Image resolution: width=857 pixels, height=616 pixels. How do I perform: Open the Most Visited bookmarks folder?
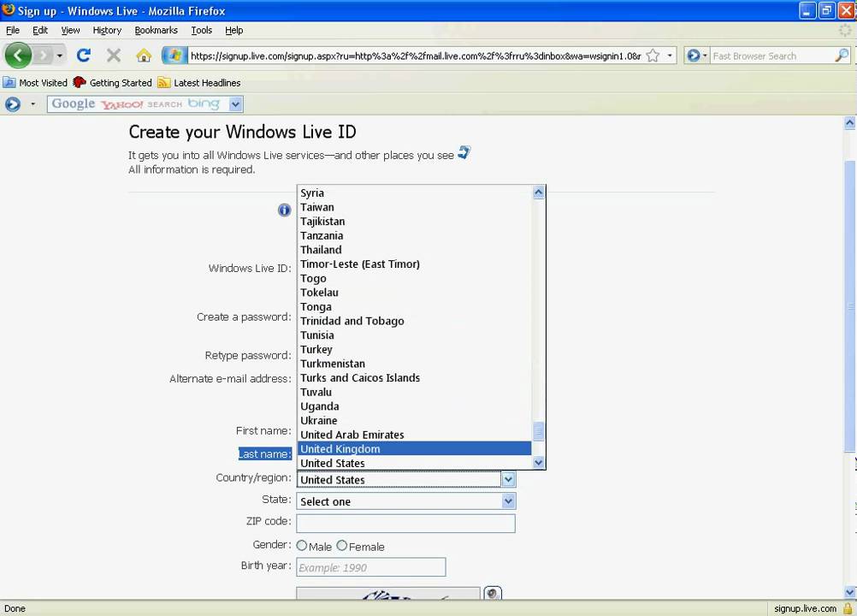(x=35, y=82)
